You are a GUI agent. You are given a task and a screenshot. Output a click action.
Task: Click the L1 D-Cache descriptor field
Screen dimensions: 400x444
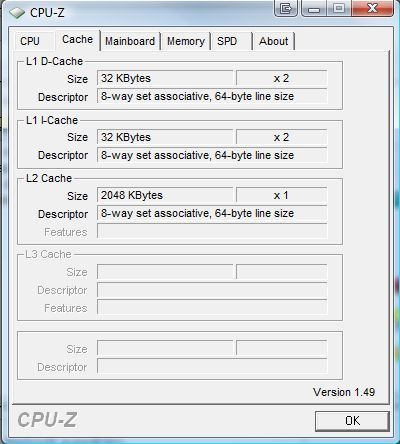tap(212, 96)
